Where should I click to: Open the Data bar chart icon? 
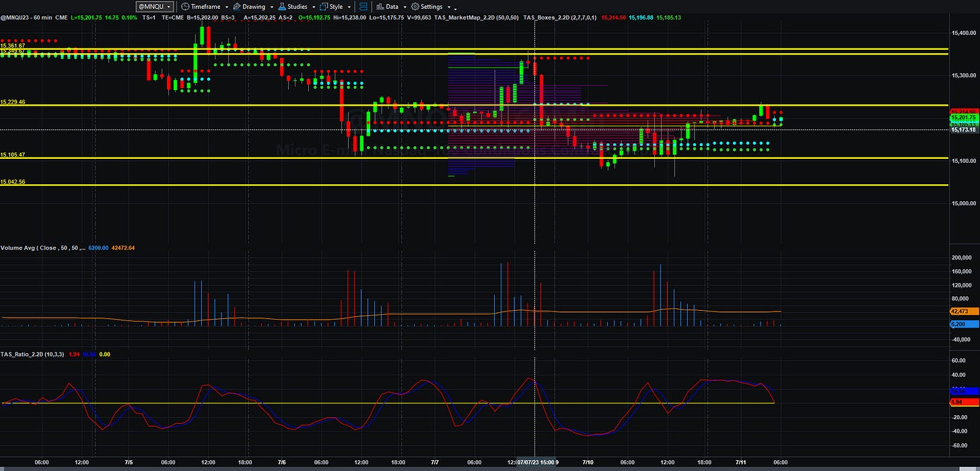tap(380, 7)
